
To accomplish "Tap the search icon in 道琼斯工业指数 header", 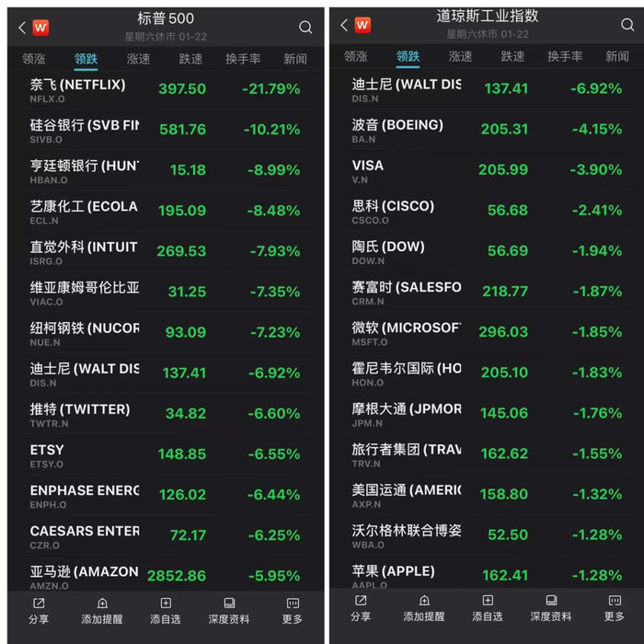I will [x=627, y=26].
